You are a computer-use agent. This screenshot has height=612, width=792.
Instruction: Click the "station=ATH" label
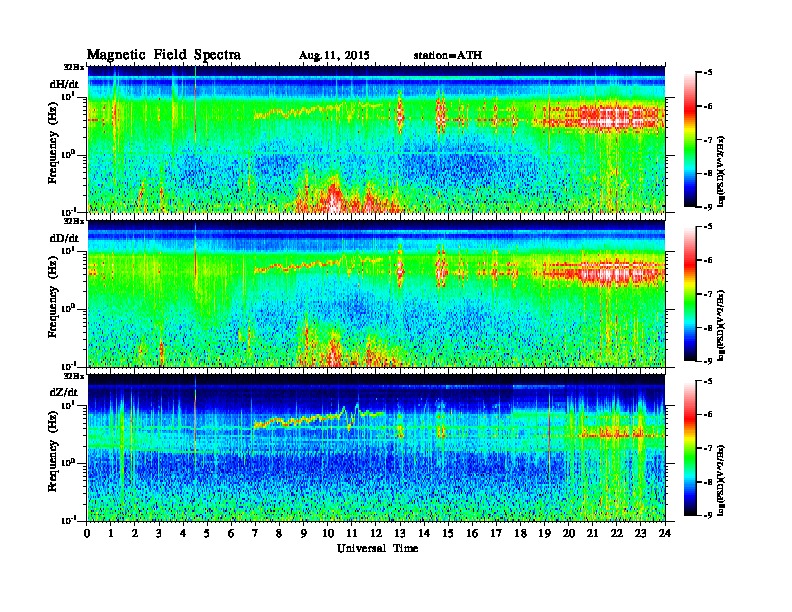click(448, 55)
